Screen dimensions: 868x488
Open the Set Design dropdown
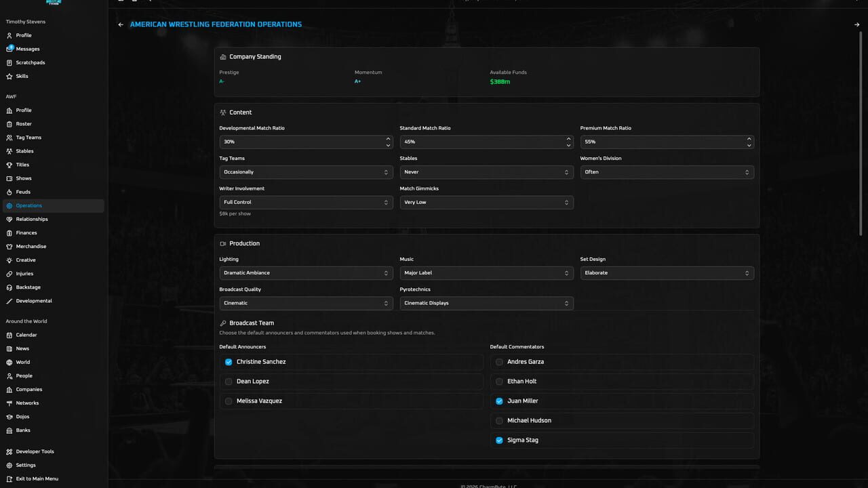click(x=667, y=273)
